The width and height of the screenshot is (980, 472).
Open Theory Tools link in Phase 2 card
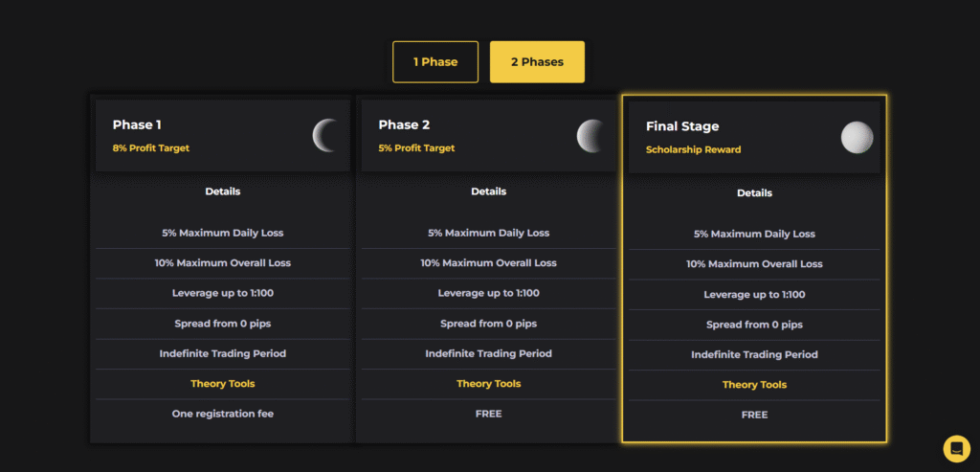point(488,384)
